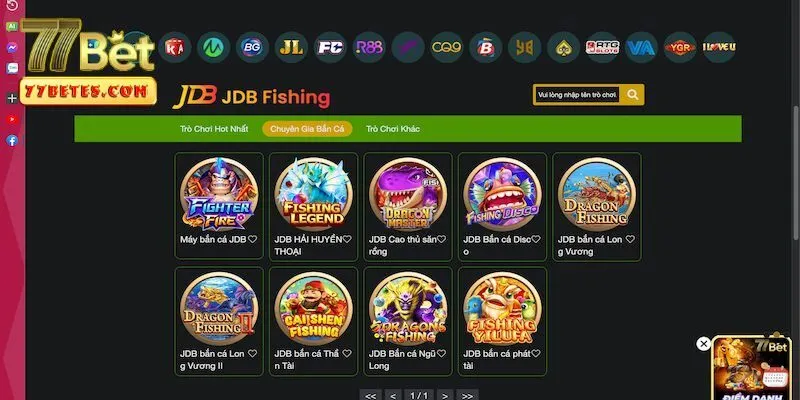Select the FC provider icon
Screen dimensions: 800x400
(x=330, y=47)
